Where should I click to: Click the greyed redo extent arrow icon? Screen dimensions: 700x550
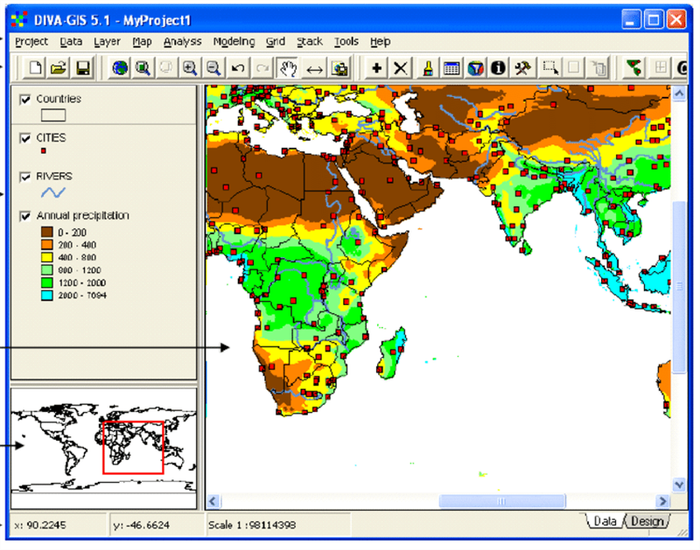pyautogui.click(x=262, y=68)
